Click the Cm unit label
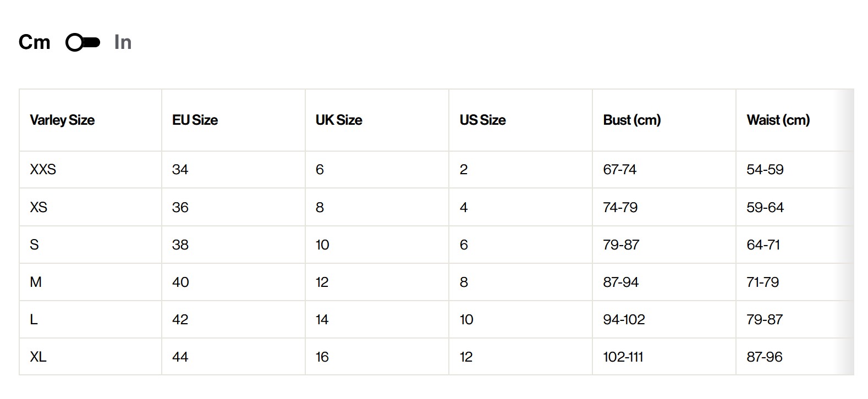 [x=34, y=42]
